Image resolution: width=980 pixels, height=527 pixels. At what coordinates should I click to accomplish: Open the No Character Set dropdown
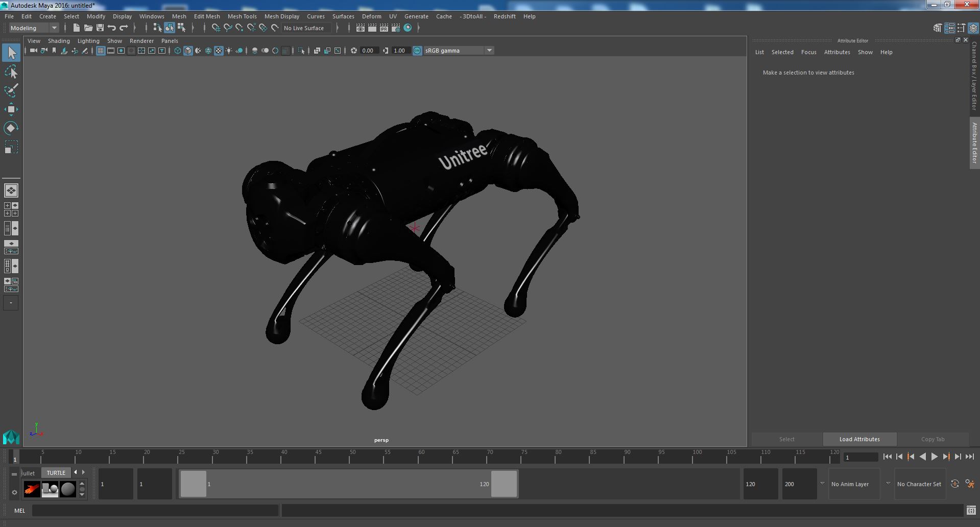coord(919,484)
